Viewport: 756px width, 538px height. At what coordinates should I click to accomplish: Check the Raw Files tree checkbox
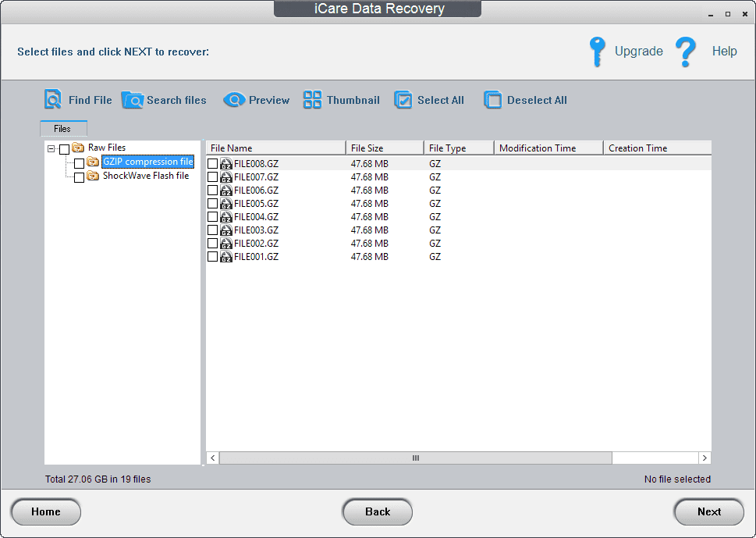(x=65, y=149)
